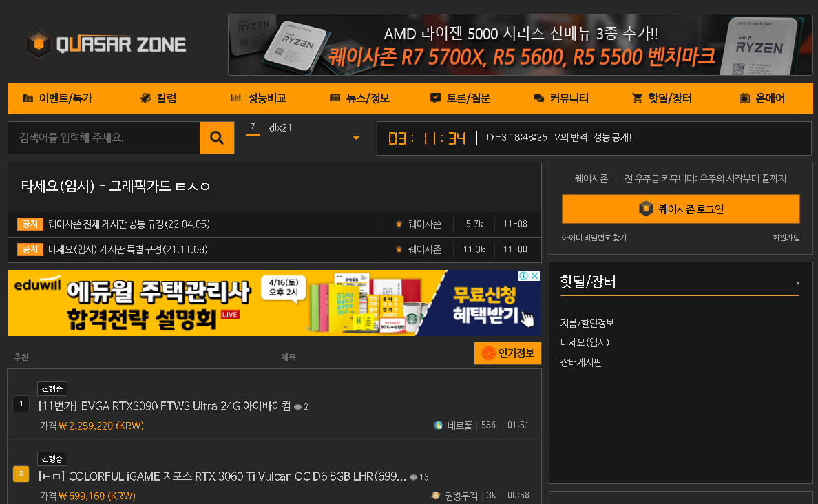Click the 뉴스/정보 newspaper icon
The height and width of the screenshot is (504, 818).
(x=335, y=98)
